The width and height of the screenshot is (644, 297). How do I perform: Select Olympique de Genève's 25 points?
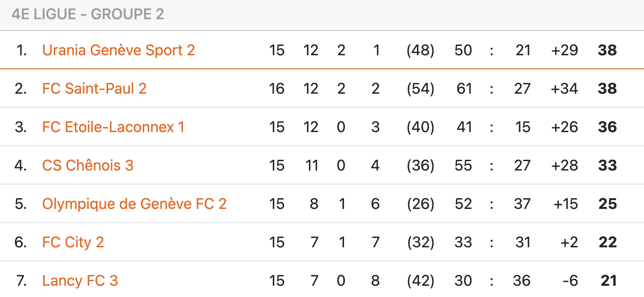tap(607, 204)
